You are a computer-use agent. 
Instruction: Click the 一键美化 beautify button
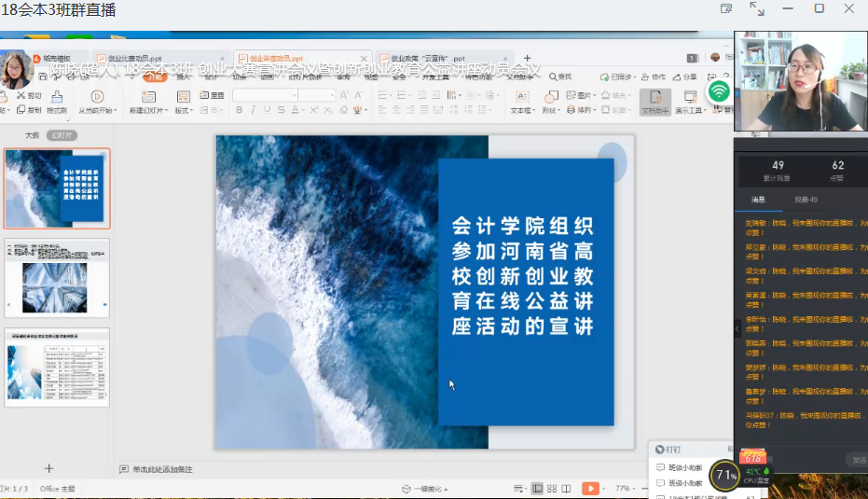pyautogui.click(x=424, y=489)
